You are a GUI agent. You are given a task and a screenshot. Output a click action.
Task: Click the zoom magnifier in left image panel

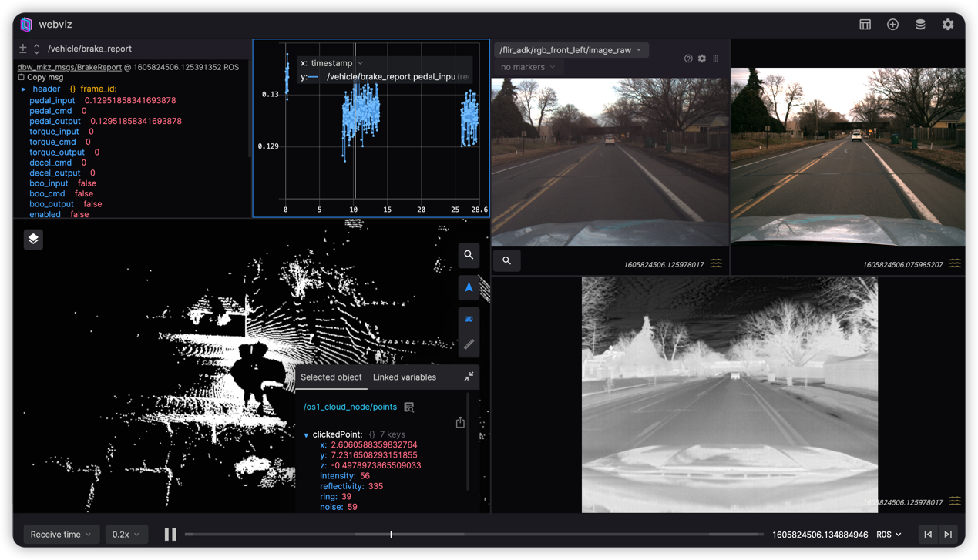[x=506, y=260]
